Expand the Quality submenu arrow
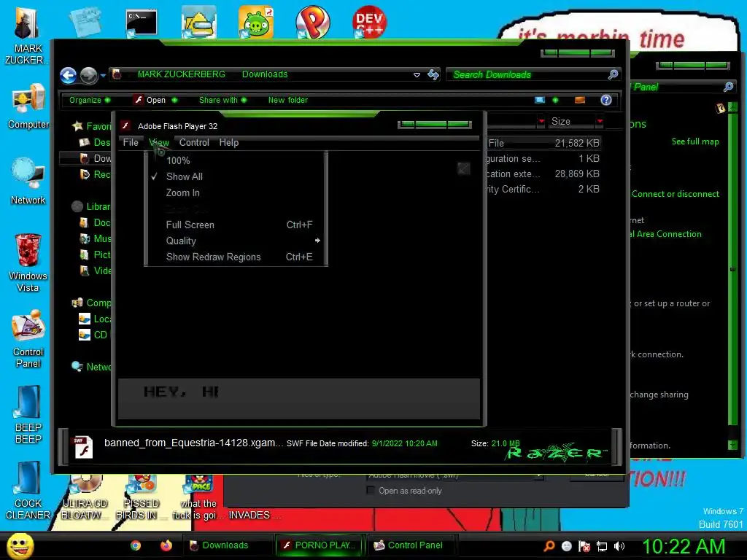The height and width of the screenshot is (560, 747). 317,241
